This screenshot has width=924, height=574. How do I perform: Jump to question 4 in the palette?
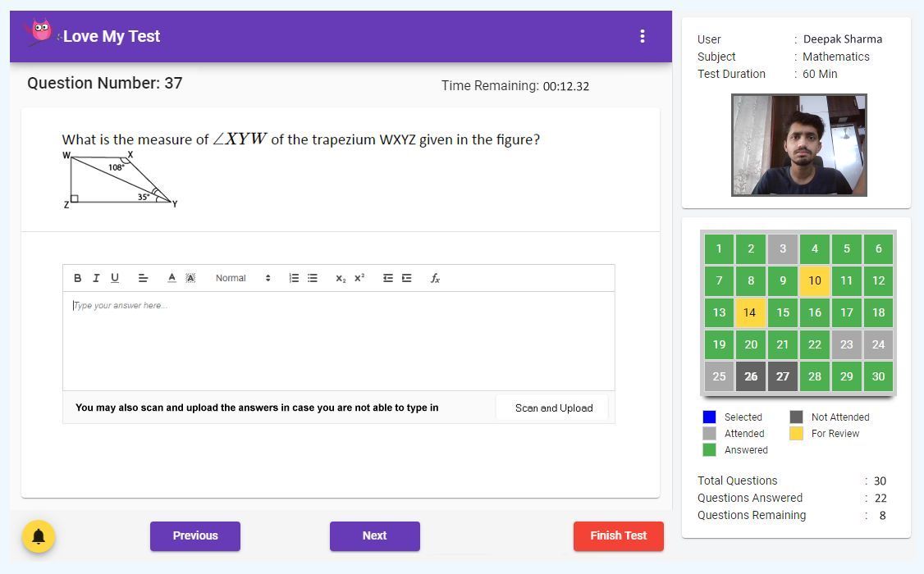coord(814,248)
